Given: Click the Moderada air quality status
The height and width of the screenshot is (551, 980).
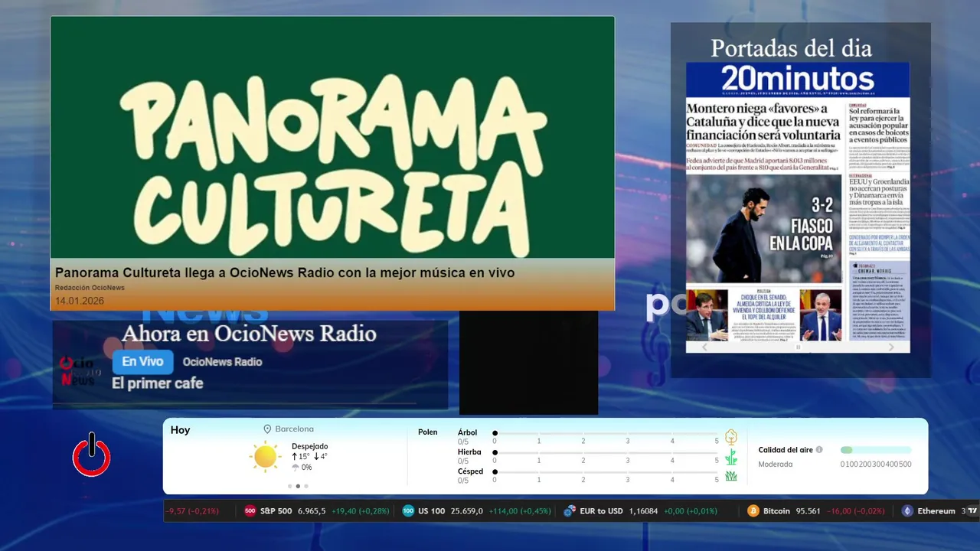Looking at the screenshot, I should tap(776, 464).
